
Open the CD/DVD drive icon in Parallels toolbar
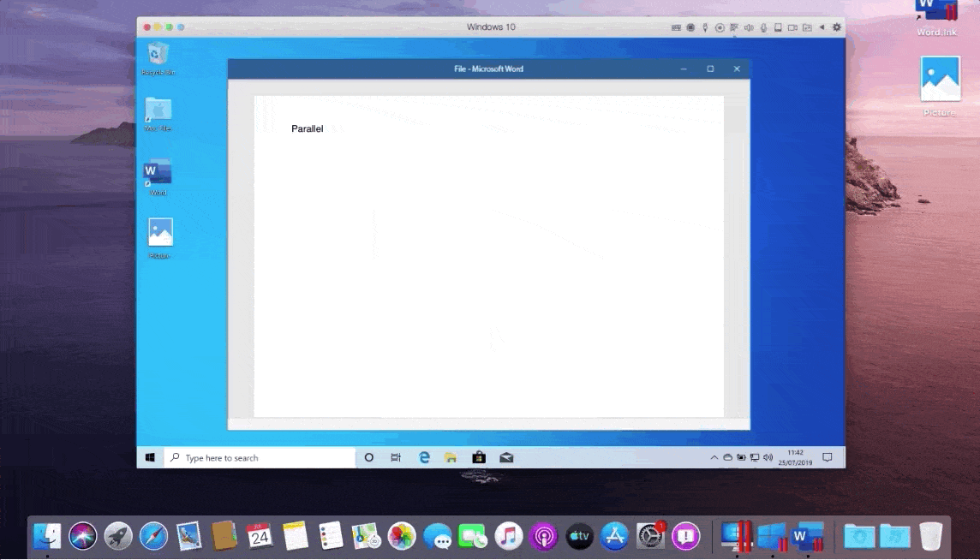pos(720,27)
